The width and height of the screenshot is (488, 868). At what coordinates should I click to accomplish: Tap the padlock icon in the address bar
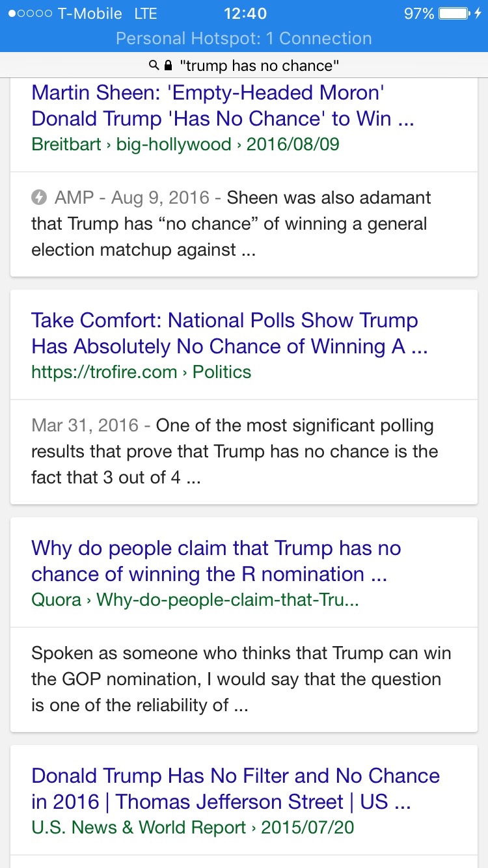click(169, 65)
